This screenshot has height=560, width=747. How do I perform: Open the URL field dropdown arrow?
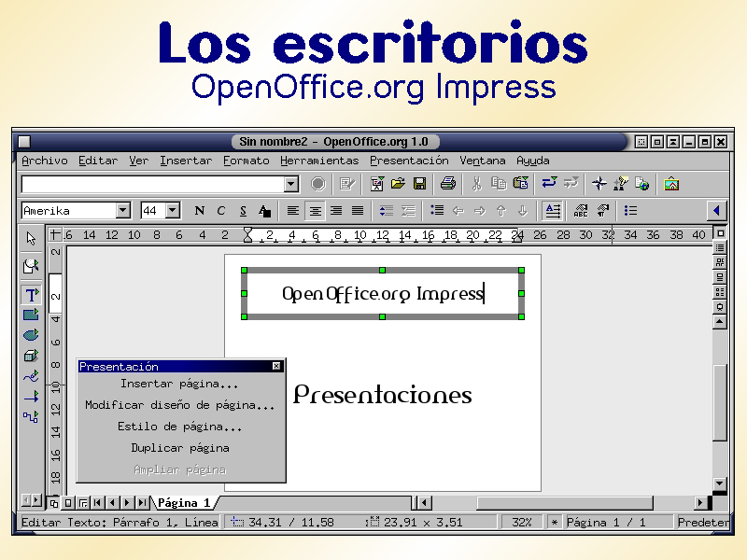(x=290, y=184)
